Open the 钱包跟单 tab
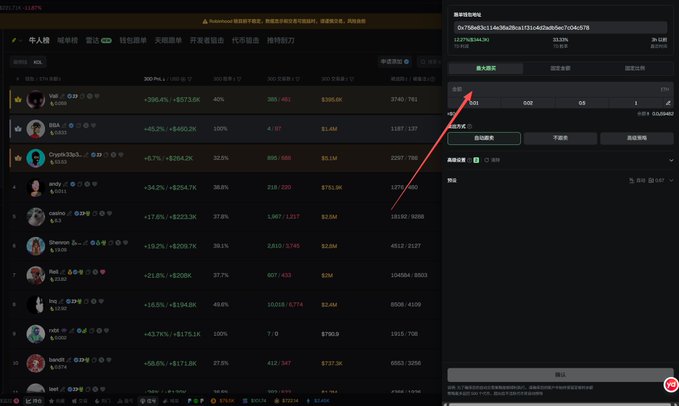The width and height of the screenshot is (679, 406). pos(133,40)
